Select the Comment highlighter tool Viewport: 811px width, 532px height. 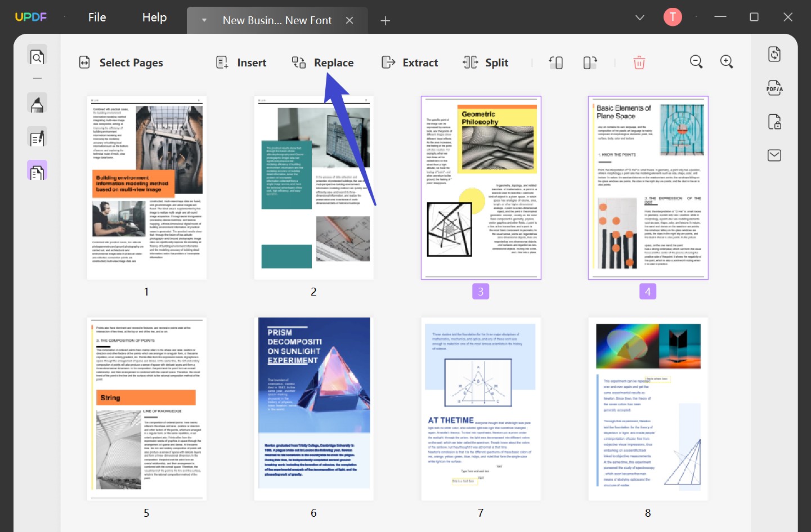coord(37,104)
